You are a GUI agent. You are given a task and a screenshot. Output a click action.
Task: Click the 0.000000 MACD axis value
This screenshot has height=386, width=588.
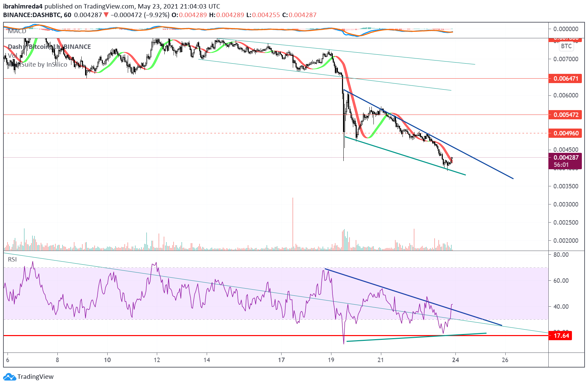tap(566, 29)
